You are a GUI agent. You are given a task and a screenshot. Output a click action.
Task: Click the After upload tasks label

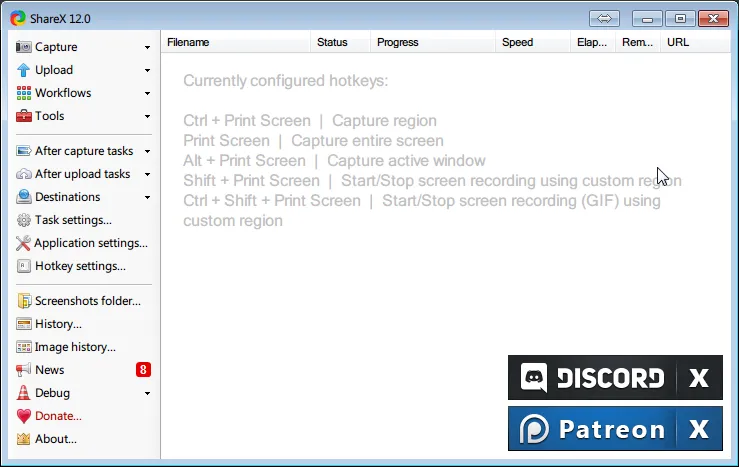[82, 174]
